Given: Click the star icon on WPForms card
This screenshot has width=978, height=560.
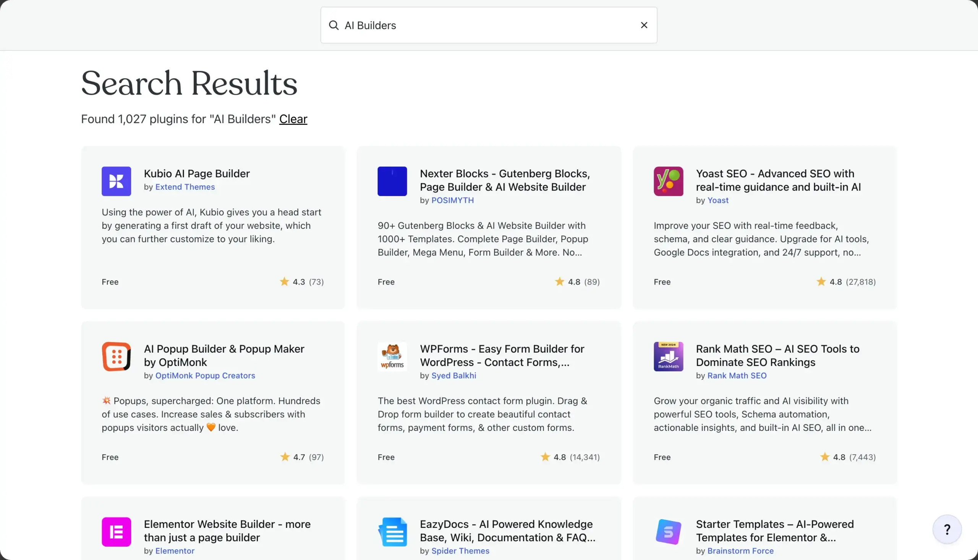Looking at the screenshot, I should pyautogui.click(x=545, y=457).
